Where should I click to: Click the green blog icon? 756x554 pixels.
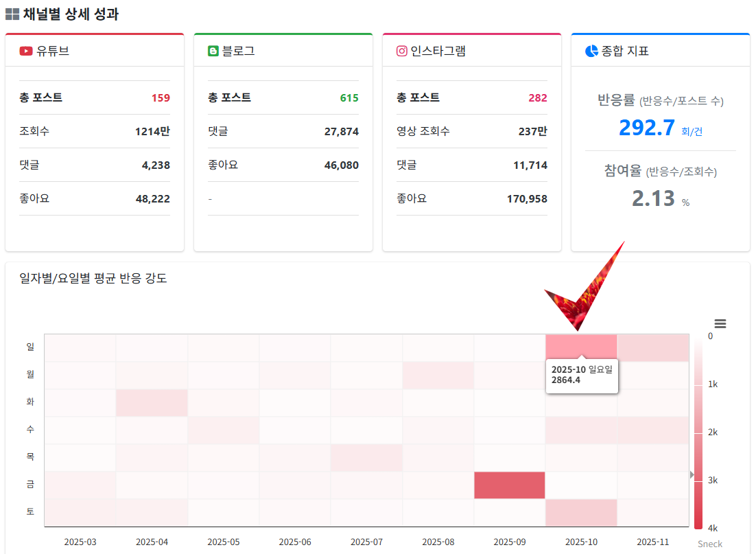[213, 51]
